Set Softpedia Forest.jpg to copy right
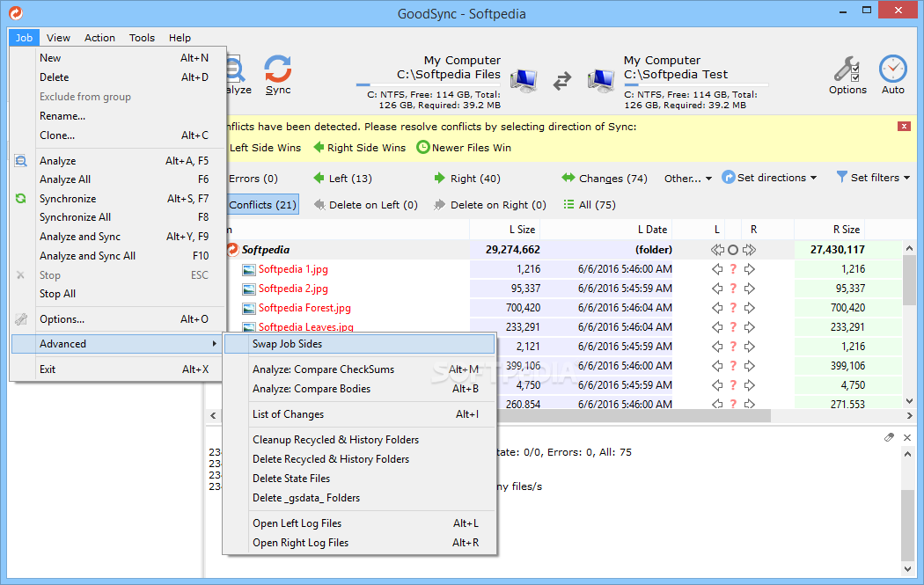Viewport: 924px width, 585px height. point(749,308)
